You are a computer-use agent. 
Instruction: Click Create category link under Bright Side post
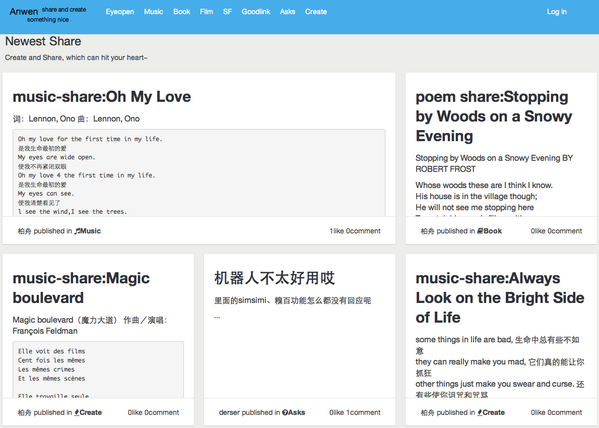click(x=494, y=412)
